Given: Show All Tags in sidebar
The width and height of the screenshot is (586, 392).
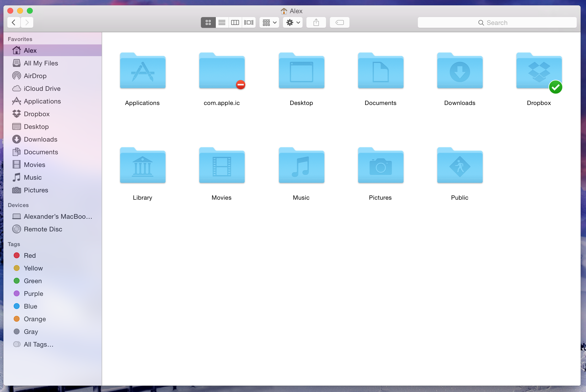Looking at the screenshot, I should tap(53, 344).
